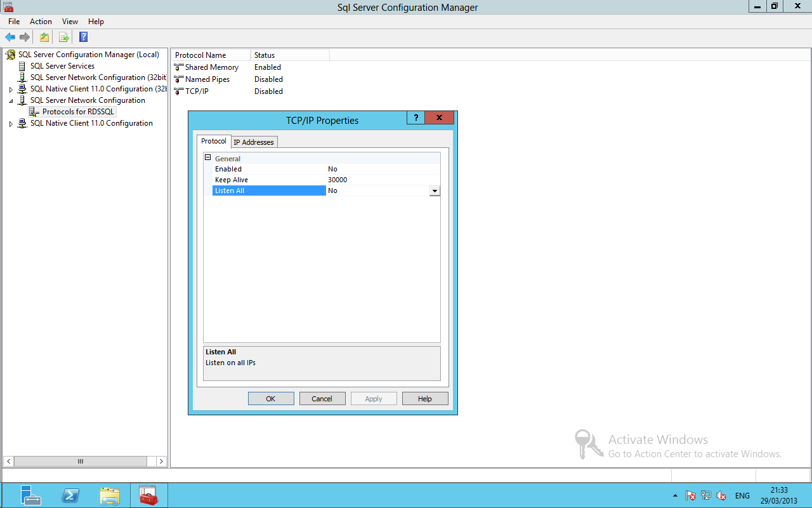Close the TCP/IP Properties dialog
The height and width of the screenshot is (508, 812).
click(x=439, y=117)
